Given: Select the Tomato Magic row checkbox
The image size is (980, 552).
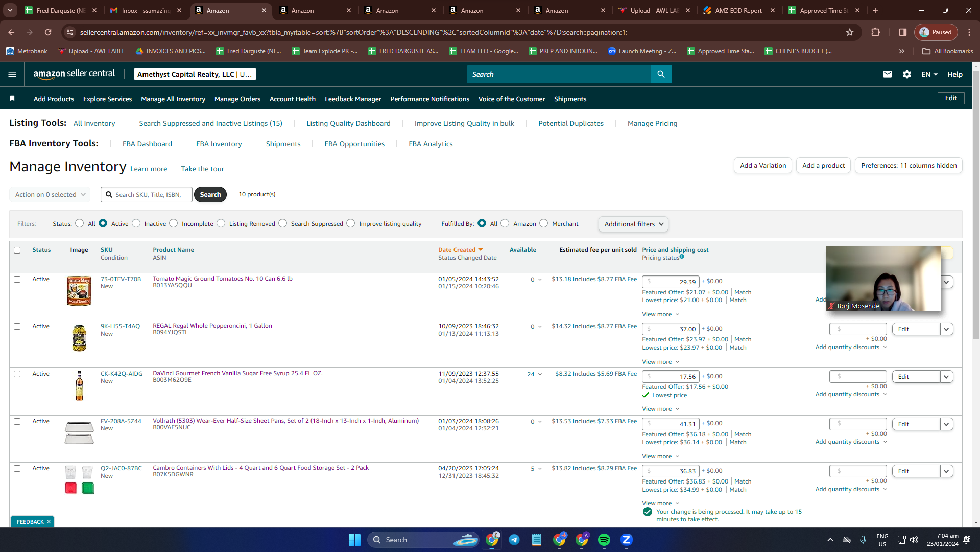Looking at the screenshot, I should click(17, 280).
